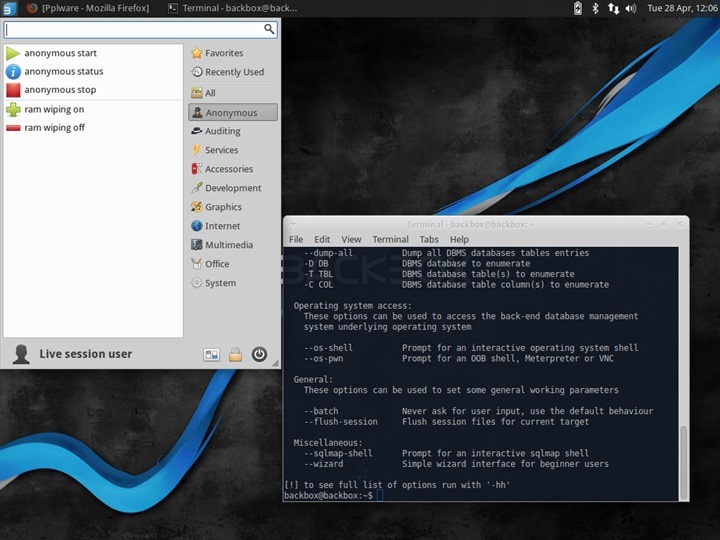Image resolution: width=720 pixels, height=540 pixels.
Task: Open terminal Help menu
Action: (x=459, y=239)
